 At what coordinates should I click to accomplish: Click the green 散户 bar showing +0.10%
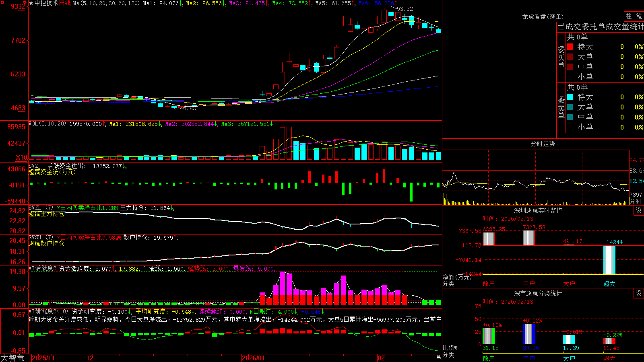click(489, 336)
